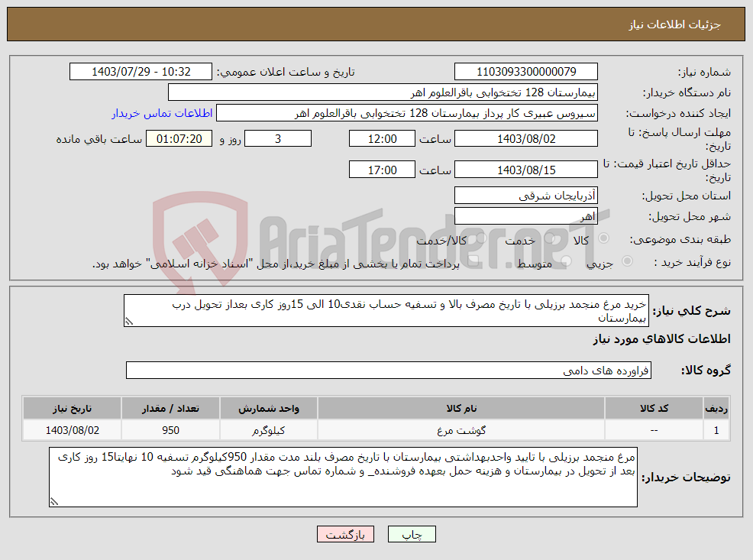Click the quantity cell 950
Image resolution: width=753 pixels, height=560 pixels.
[170, 430]
